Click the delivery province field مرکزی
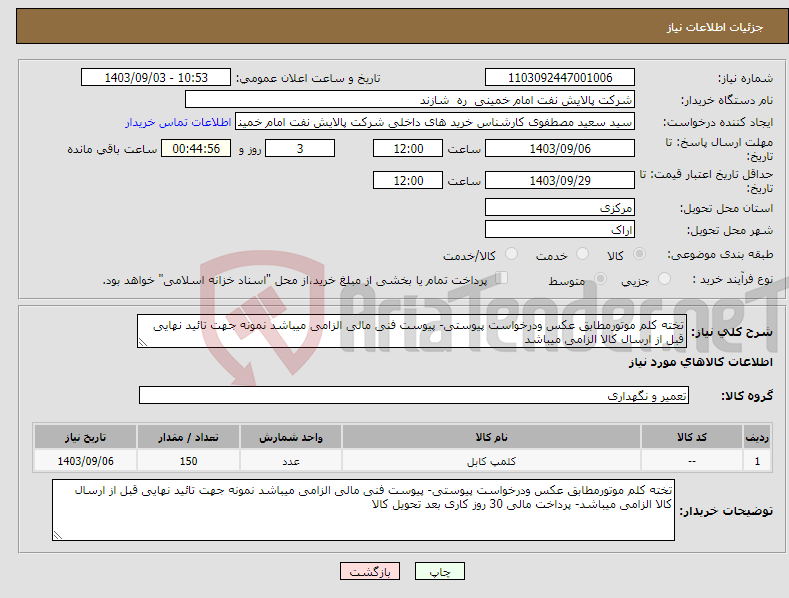This screenshot has width=789, height=598. coord(560,207)
